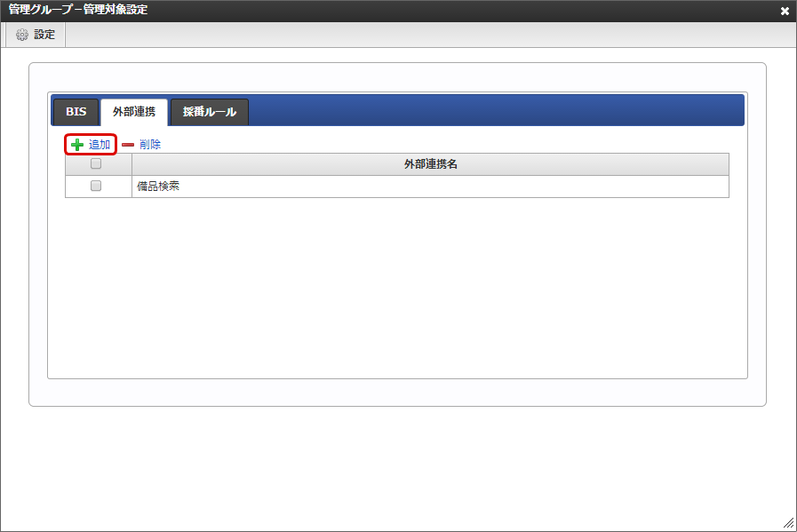
Task: Click the gear settings icon
Action: click(22, 35)
